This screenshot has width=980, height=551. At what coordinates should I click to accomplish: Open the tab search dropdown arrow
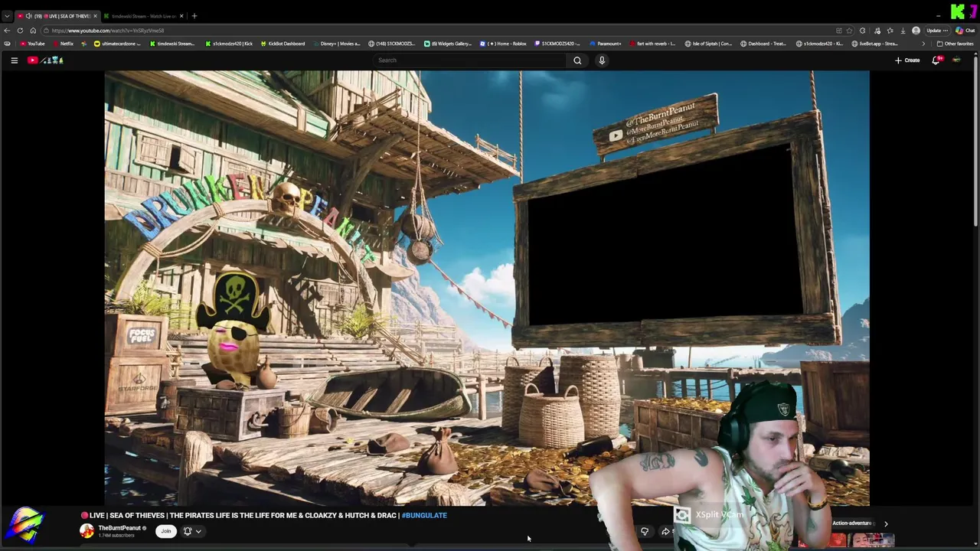click(x=7, y=15)
